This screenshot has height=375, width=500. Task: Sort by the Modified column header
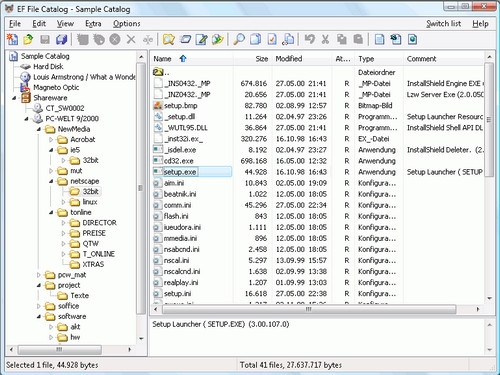tap(302, 59)
